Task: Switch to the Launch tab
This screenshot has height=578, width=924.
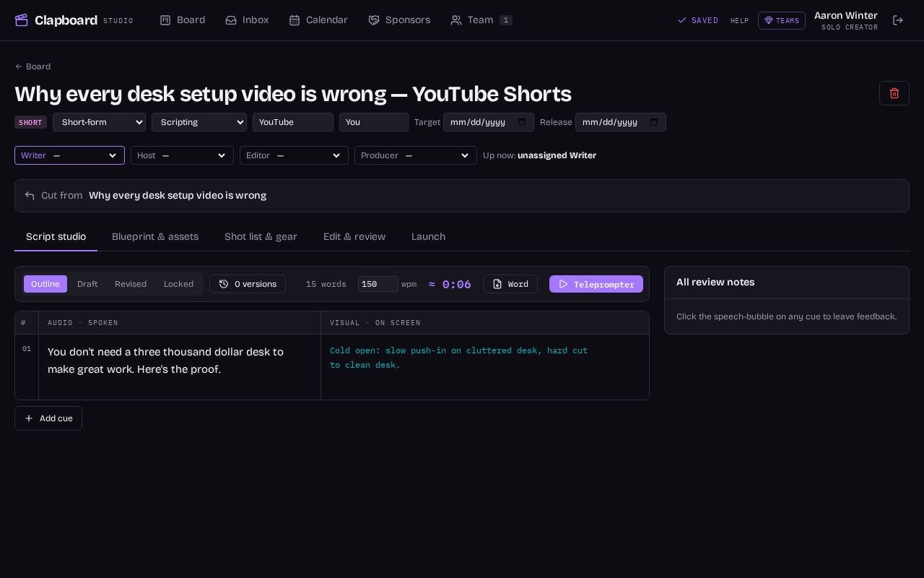Action: [428, 237]
